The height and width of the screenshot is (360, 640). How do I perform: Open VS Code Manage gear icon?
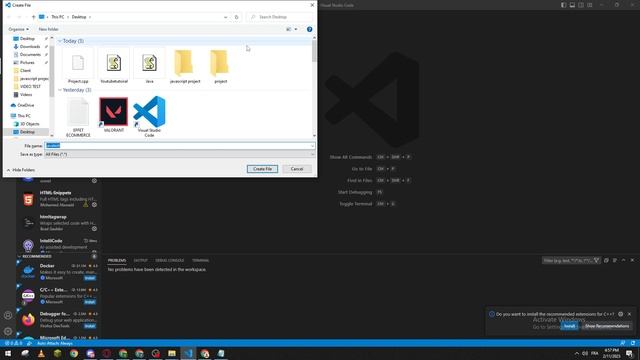[8, 331]
